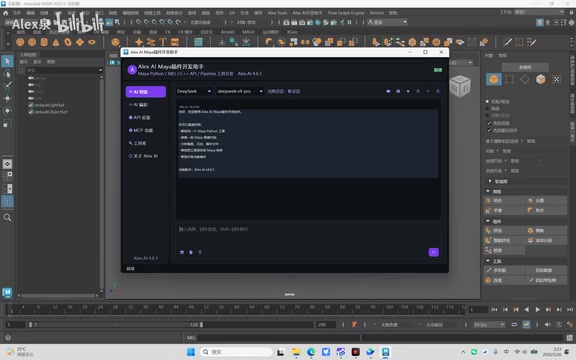The width and height of the screenshot is (576, 360).
Task: Open the deepseek-v4-pro model dropdown
Action: pyautogui.click(x=240, y=91)
